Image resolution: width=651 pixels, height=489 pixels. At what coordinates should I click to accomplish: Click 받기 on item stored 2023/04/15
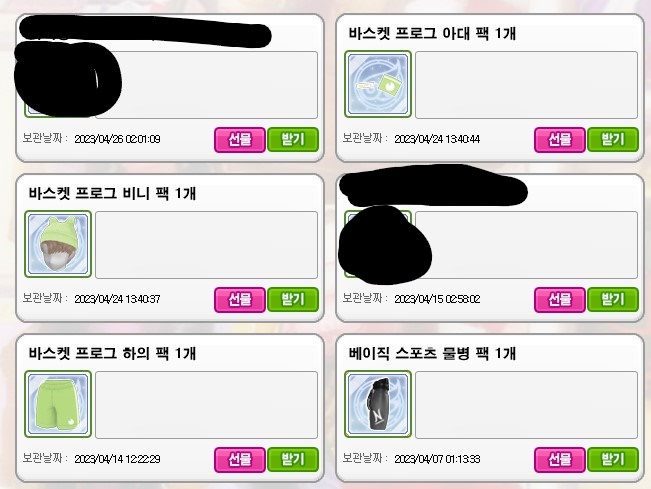coord(613,300)
